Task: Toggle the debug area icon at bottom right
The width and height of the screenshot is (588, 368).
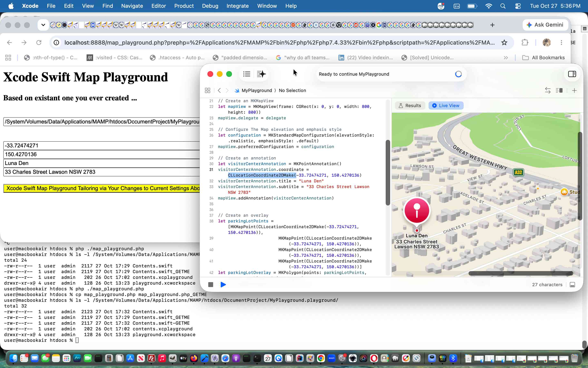Action: (572, 285)
